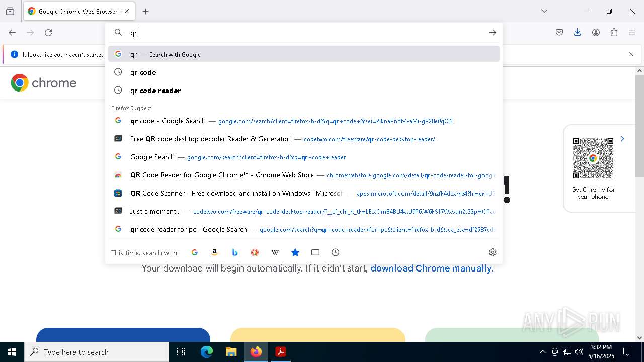Open search settings gear icon

[493, 252]
